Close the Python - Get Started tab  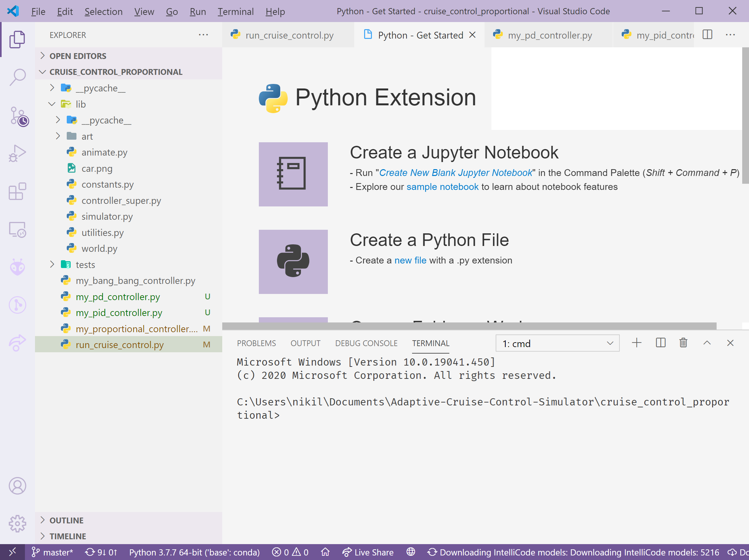click(x=472, y=35)
